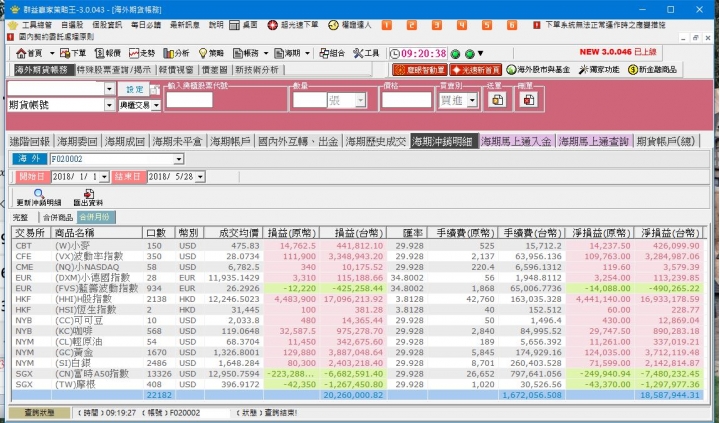Select 完整 full view mode
This screenshot has height=423, width=720.
(x=20, y=217)
